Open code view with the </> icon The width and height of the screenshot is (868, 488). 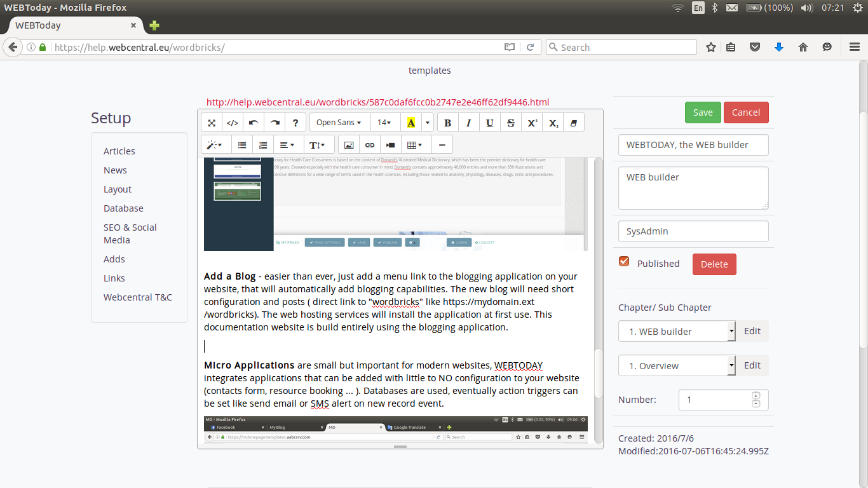(233, 123)
